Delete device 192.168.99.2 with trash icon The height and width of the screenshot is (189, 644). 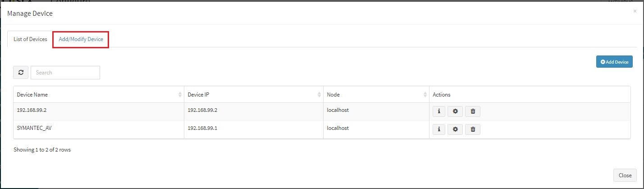click(x=473, y=111)
